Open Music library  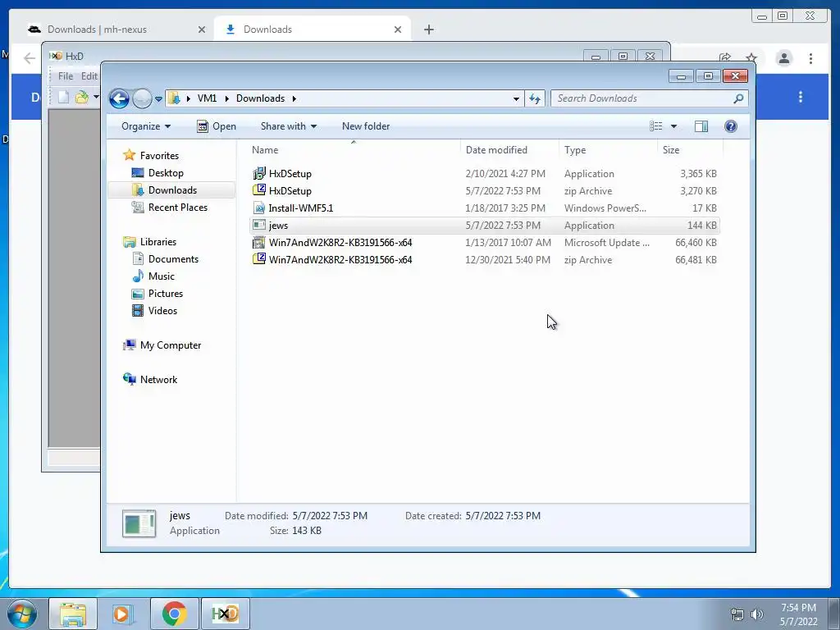tap(162, 276)
